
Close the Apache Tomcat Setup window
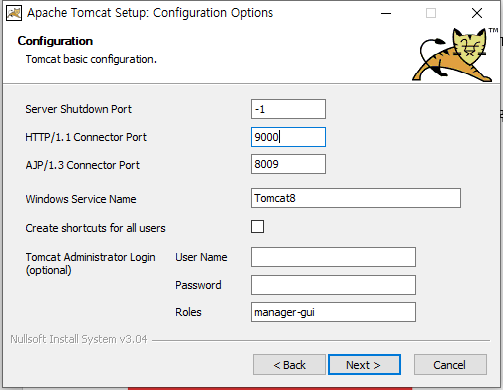pos(477,13)
